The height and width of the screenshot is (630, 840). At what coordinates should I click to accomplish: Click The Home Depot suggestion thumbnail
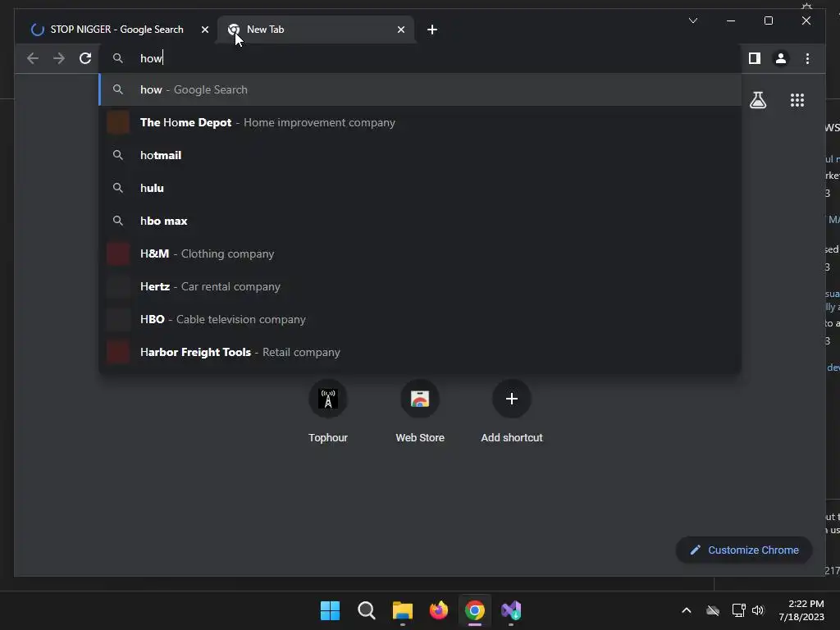click(118, 122)
